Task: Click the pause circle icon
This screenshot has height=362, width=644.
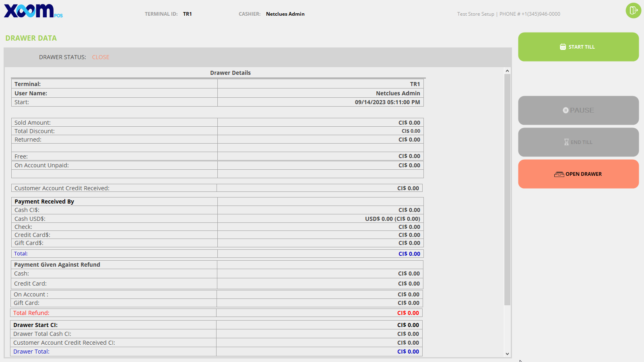Action: tap(566, 110)
